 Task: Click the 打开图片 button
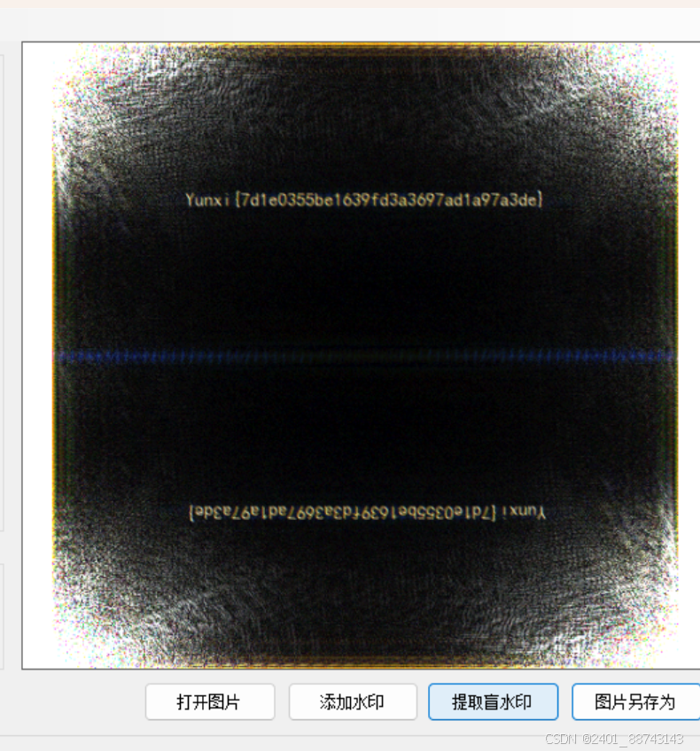(x=210, y=701)
